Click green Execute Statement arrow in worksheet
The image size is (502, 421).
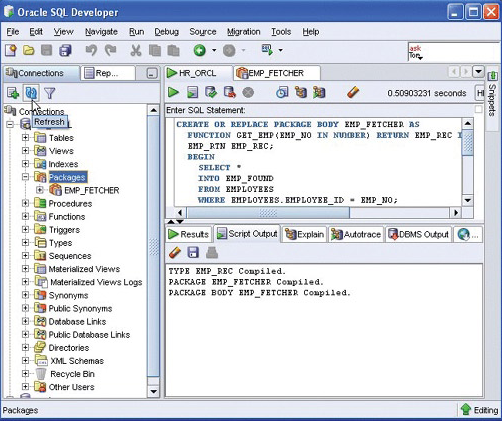pyautogui.click(x=173, y=92)
